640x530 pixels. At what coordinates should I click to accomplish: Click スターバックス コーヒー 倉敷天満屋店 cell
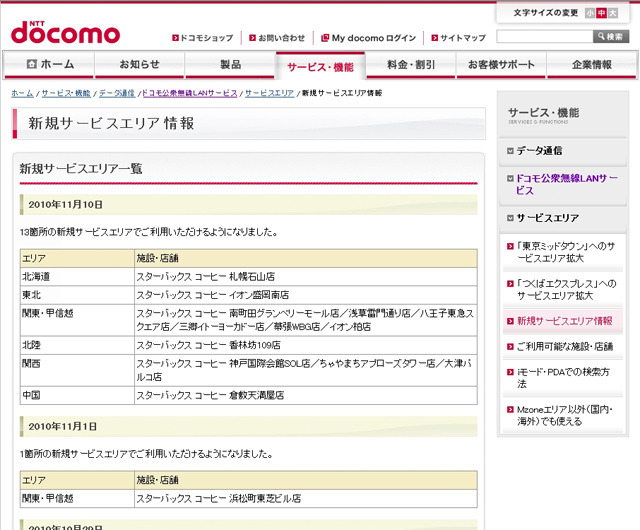[x=306, y=395]
